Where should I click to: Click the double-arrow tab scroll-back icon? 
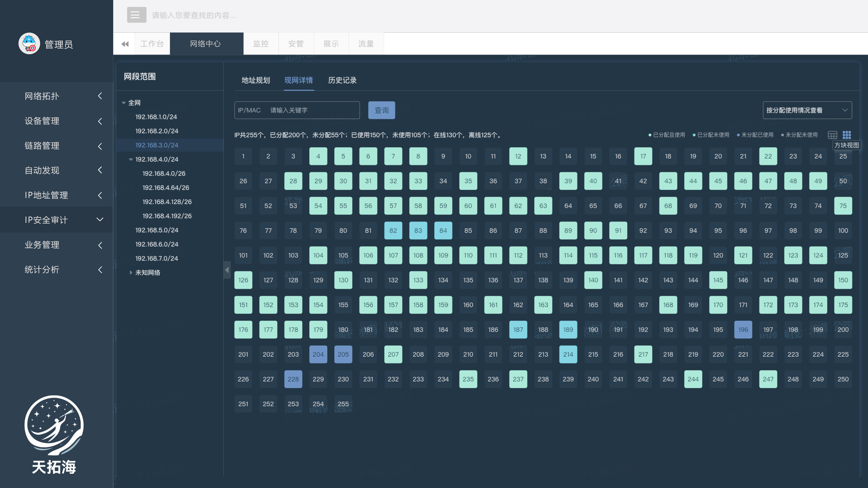125,44
